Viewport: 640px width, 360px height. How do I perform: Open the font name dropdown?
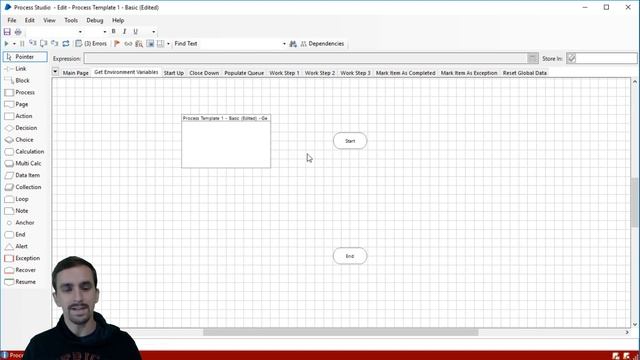point(80,31)
